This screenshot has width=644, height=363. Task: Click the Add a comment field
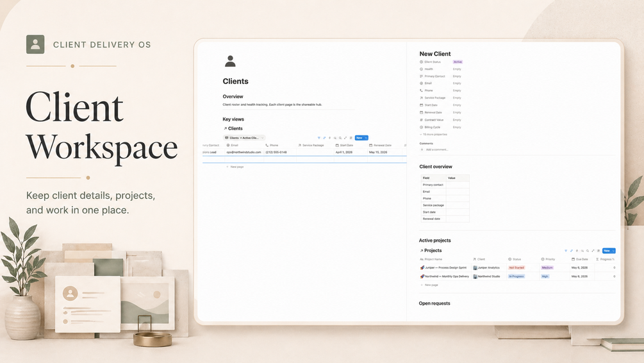coord(437,149)
